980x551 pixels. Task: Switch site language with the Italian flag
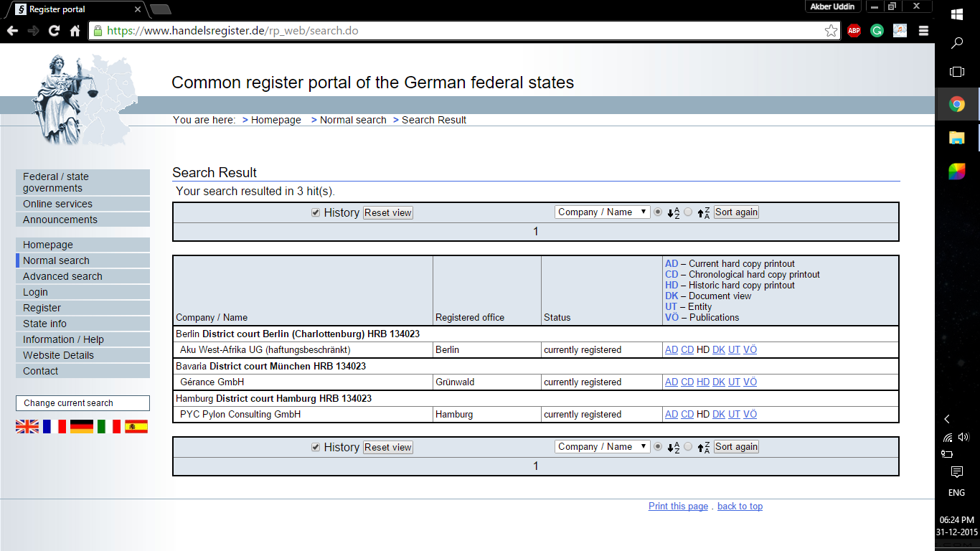click(x=109, y=426)
